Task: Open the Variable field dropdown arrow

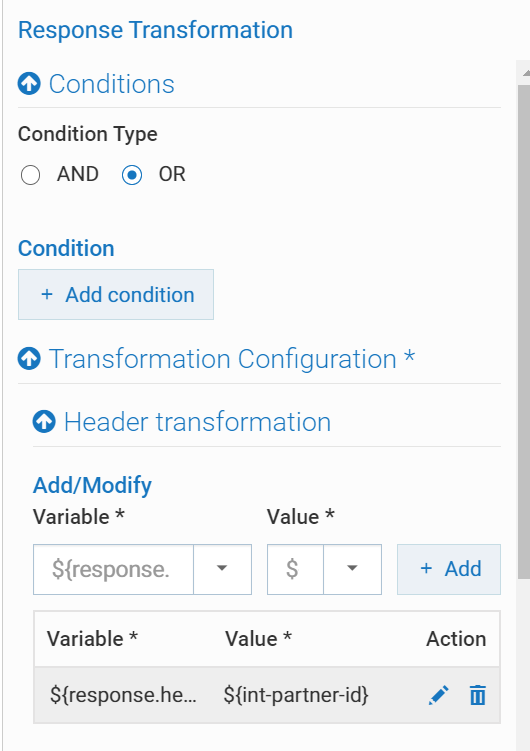Action: (222, 569)
